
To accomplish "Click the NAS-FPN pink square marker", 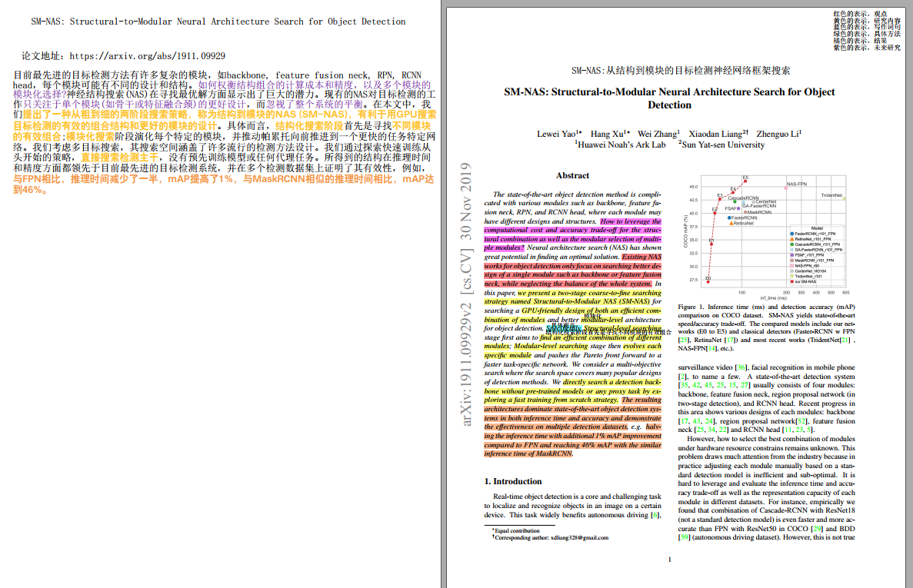I will [x=786, y=188].
